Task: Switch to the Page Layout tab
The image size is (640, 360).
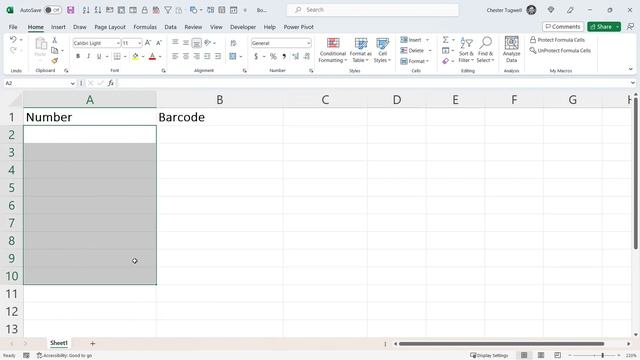Action: pos(110,27)
